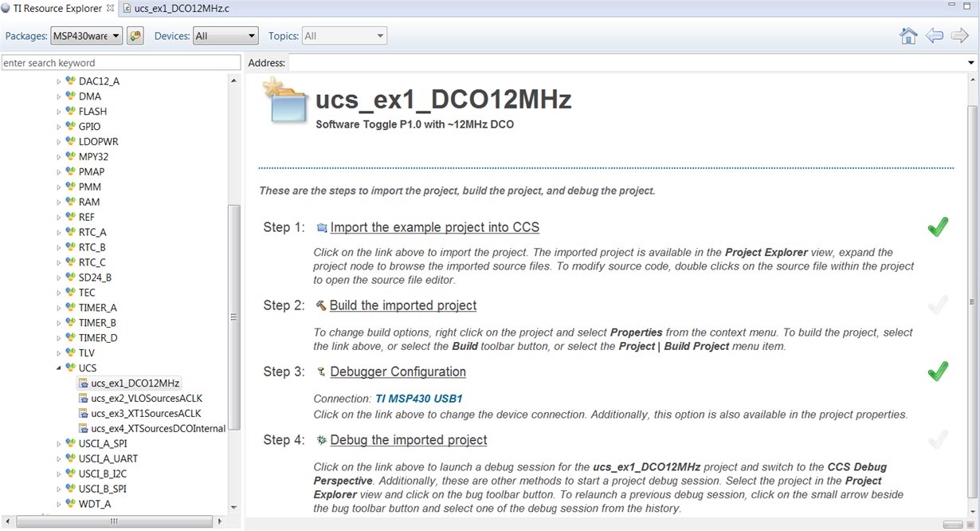Click the DMA package icon
The image size is (980, 531).
coord(71,96)
